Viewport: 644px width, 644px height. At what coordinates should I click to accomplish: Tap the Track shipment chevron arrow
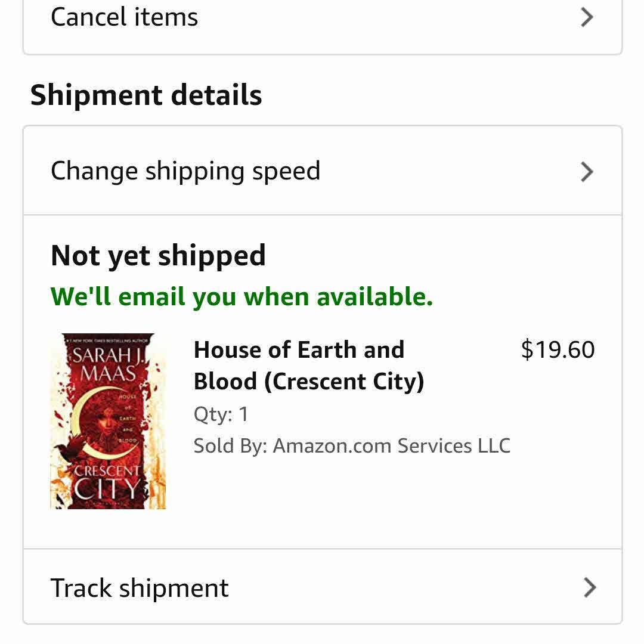pyautogui.click(x=589, y=587)
